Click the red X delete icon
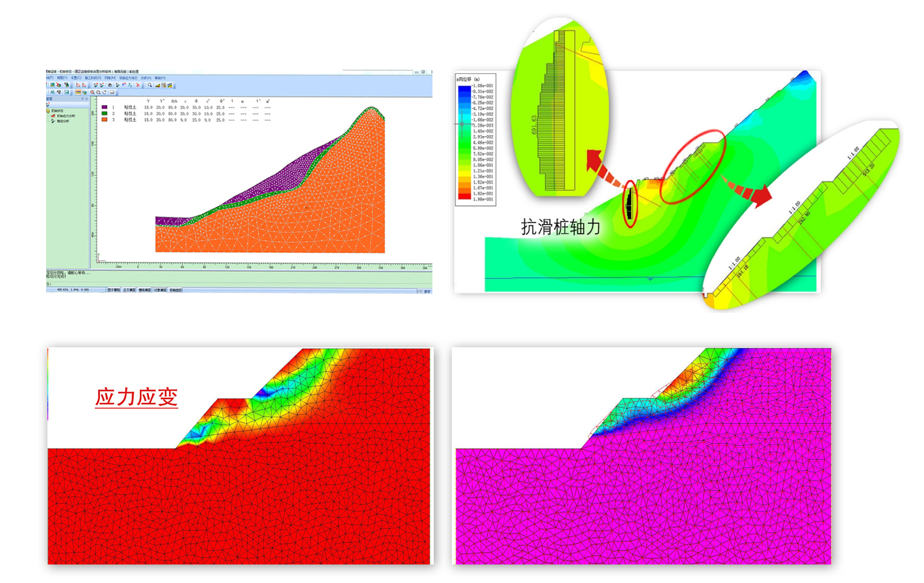 tap(138, 85)
